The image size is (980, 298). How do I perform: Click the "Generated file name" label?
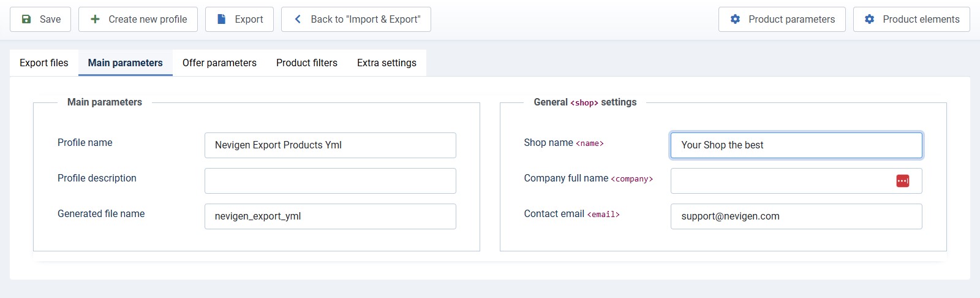[x=101, y=213]
